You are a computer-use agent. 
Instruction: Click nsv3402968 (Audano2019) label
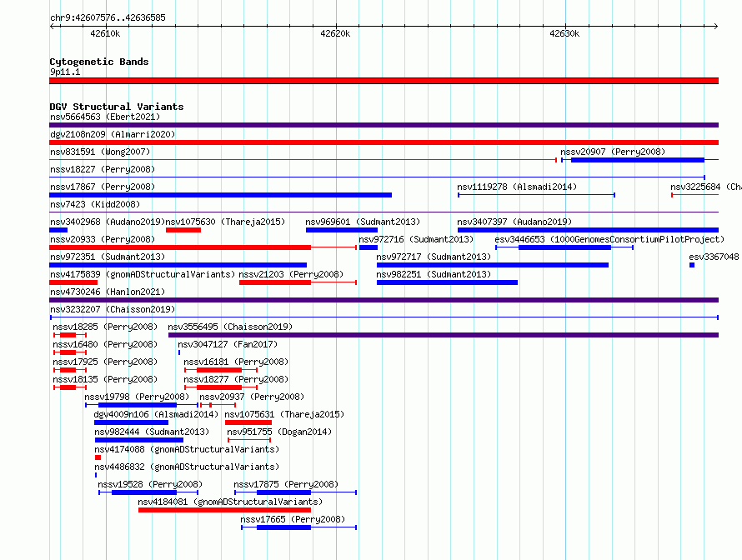pos(108,222)
